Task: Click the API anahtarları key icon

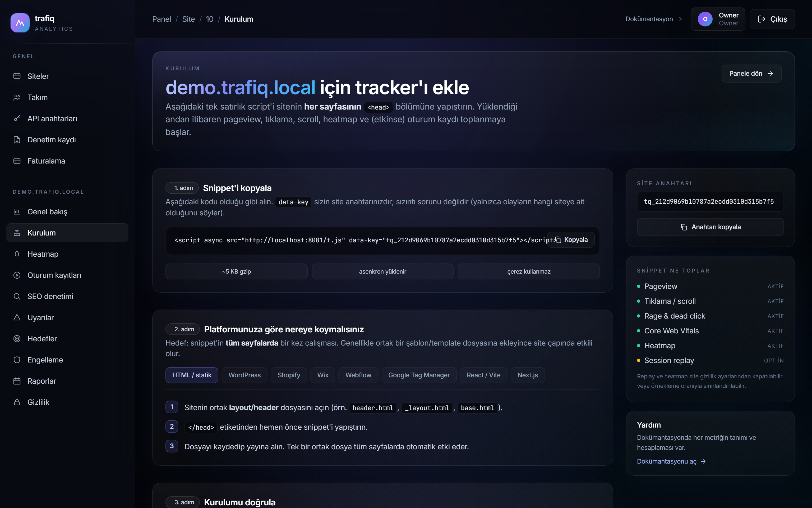Action: 17,118
